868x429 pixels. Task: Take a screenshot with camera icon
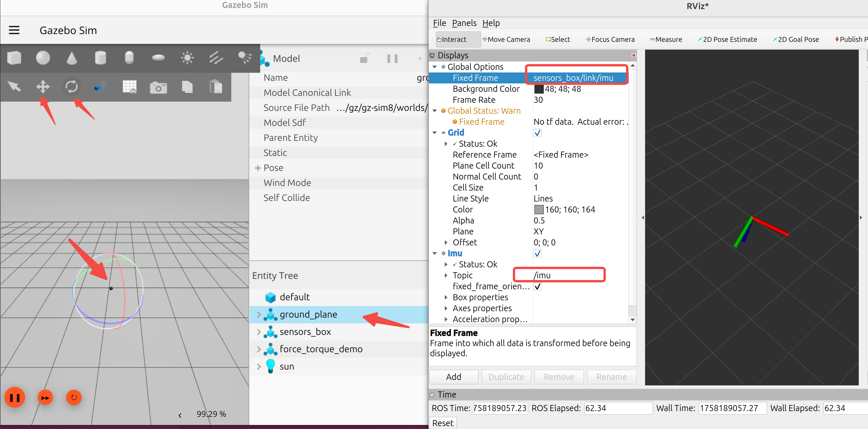click(x=158, y=88)
